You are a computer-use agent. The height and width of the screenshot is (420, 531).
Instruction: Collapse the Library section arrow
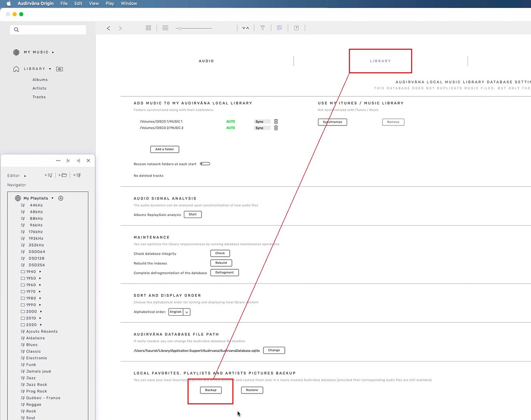click(50, 69)
